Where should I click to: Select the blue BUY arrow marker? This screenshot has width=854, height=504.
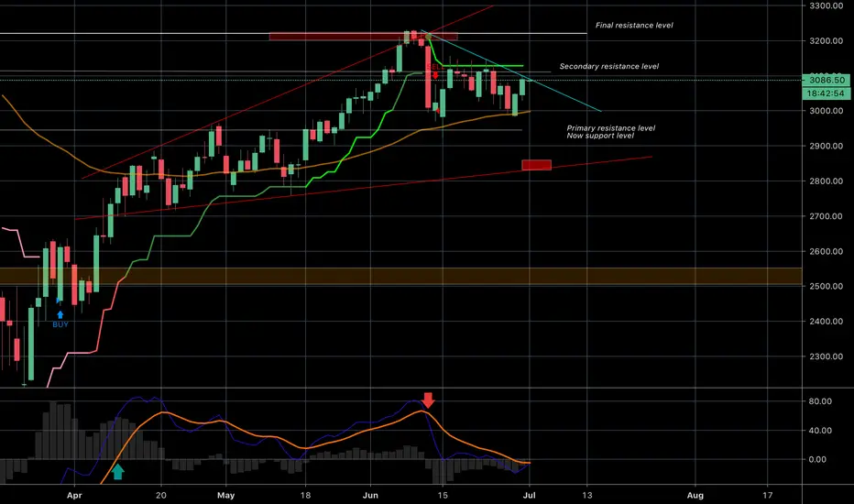[60, 315]
